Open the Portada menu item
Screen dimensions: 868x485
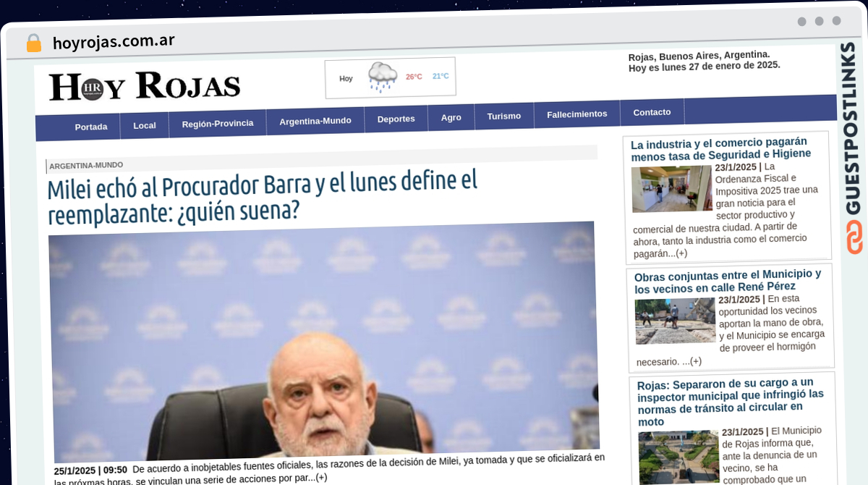click(x=91, y=127)
